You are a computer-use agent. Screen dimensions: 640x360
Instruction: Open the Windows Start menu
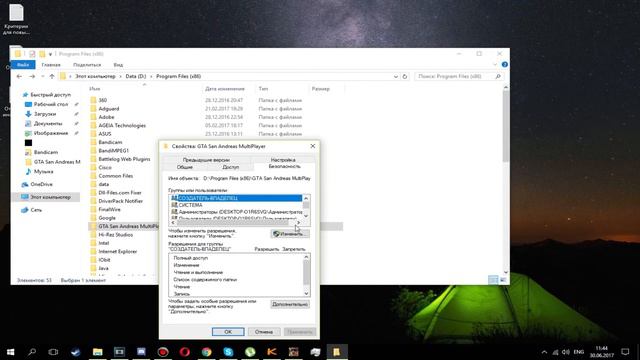[x=10, y=351]
